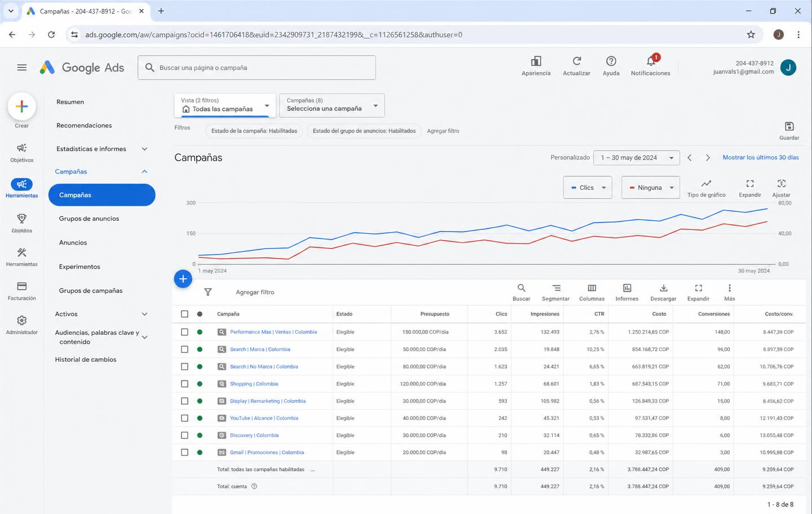Viewport: 812px width, 514px height.
Task: Open Administrador gear in side rail
Action: coord(22,325)
